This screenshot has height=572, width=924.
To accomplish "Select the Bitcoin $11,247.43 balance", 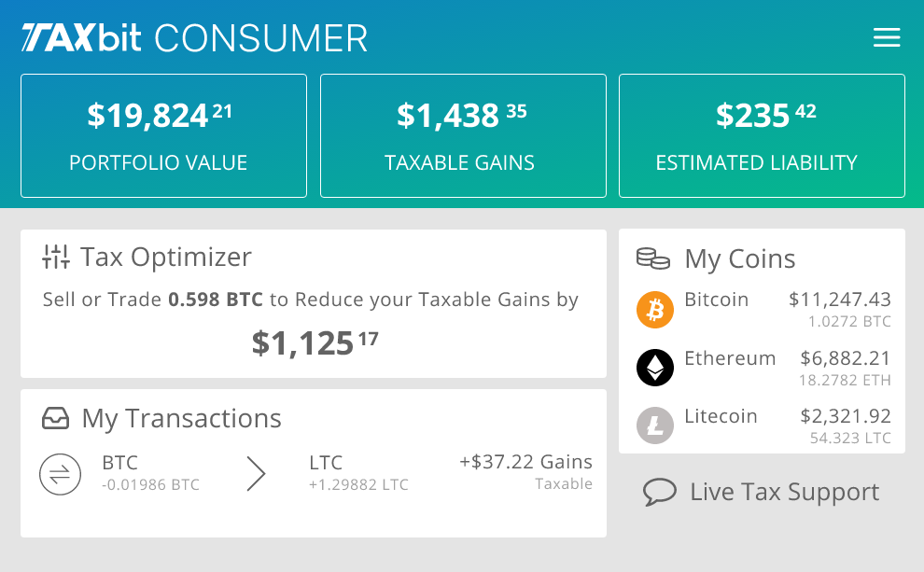I will (x=839, y=300).
